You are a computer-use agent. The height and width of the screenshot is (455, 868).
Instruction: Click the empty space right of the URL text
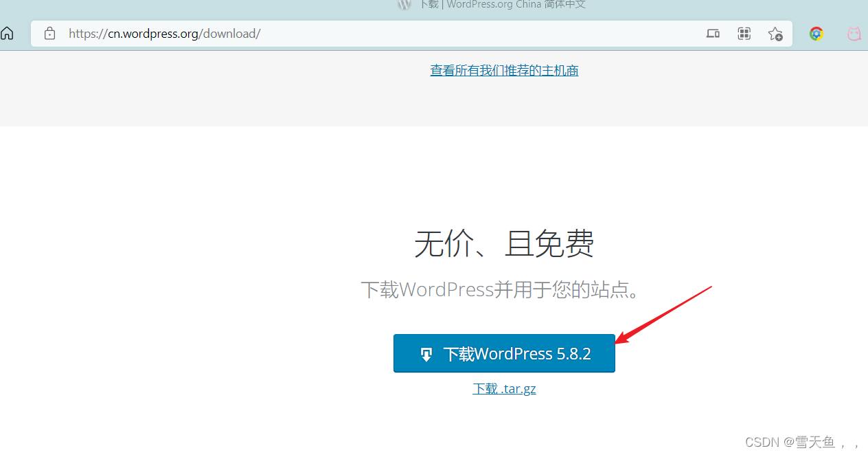click(x=481, y=34)
